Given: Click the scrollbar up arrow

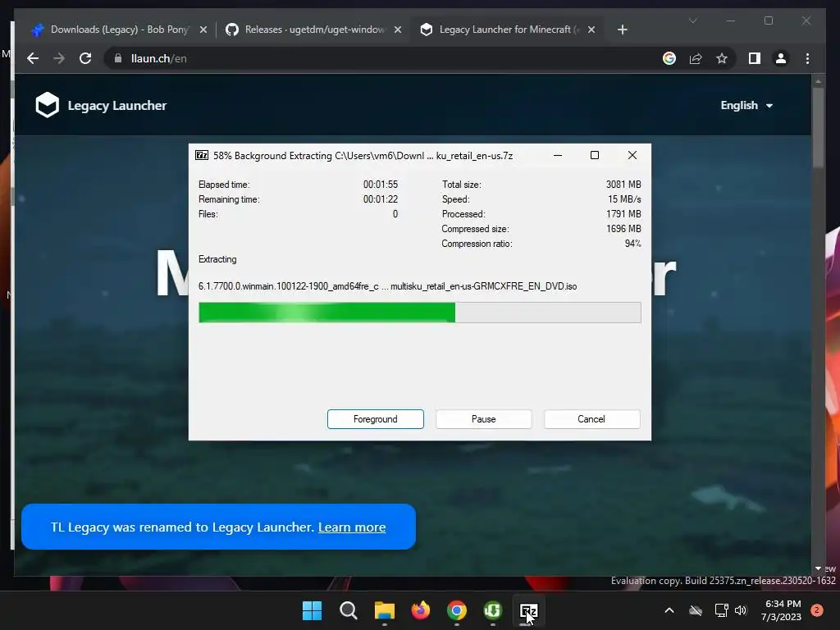Looking at the screenshot, I should 818,81.
